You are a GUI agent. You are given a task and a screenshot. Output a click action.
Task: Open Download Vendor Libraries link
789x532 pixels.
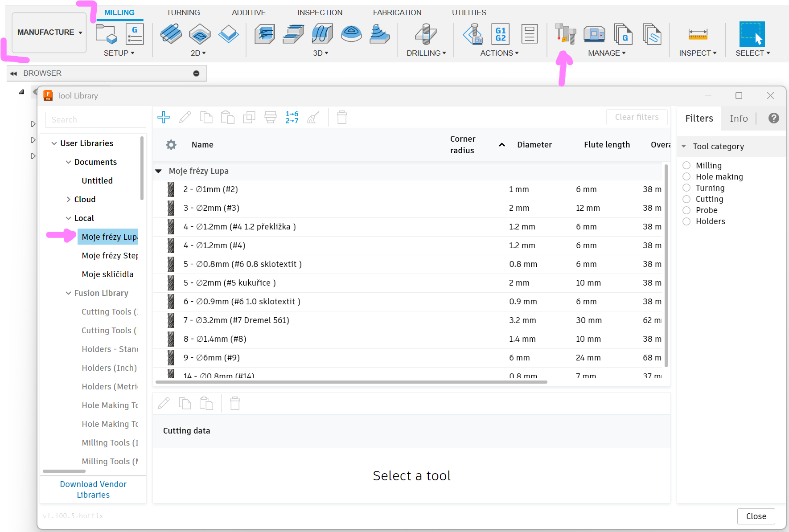point(93,489)
